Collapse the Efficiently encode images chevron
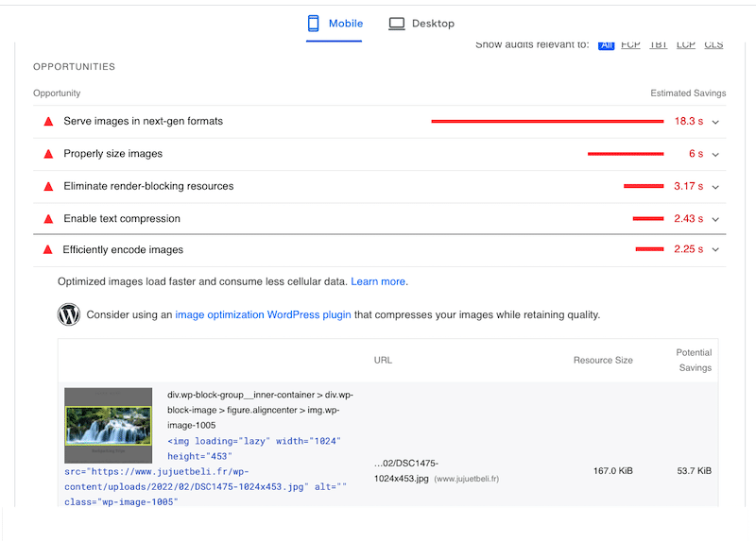This screenshot has height=541, width=756. 715,249
